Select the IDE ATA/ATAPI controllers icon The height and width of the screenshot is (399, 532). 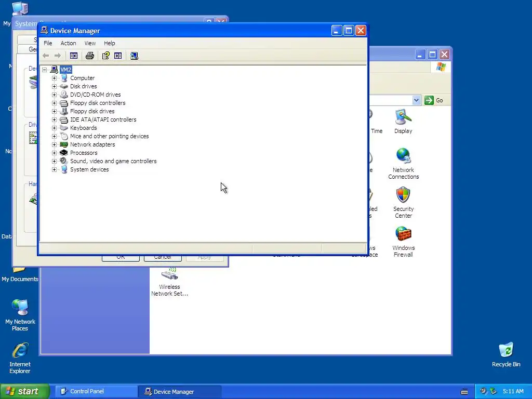[64, 119]
